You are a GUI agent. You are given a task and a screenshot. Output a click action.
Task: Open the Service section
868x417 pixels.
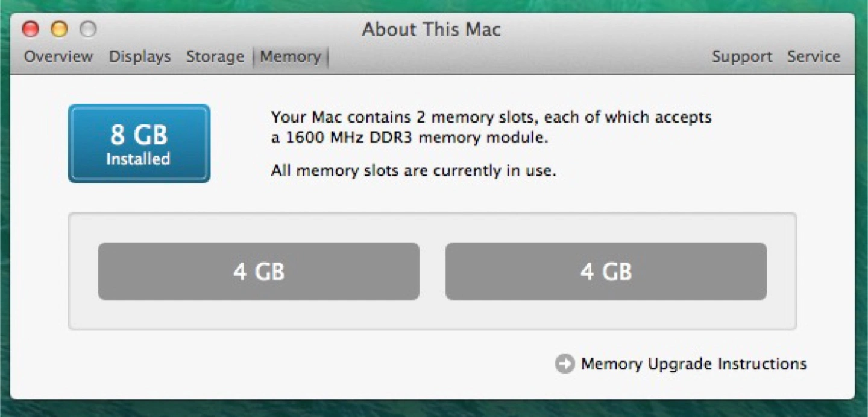point(814,57)
